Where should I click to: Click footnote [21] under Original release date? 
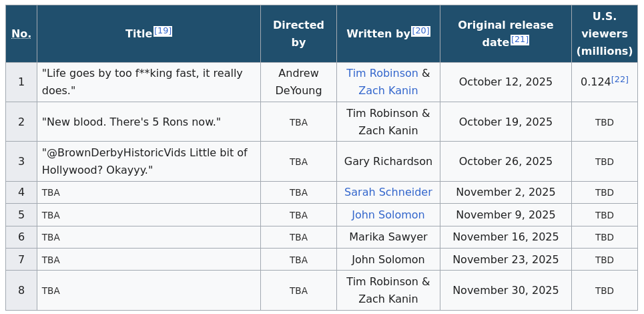tap(520, 39)
